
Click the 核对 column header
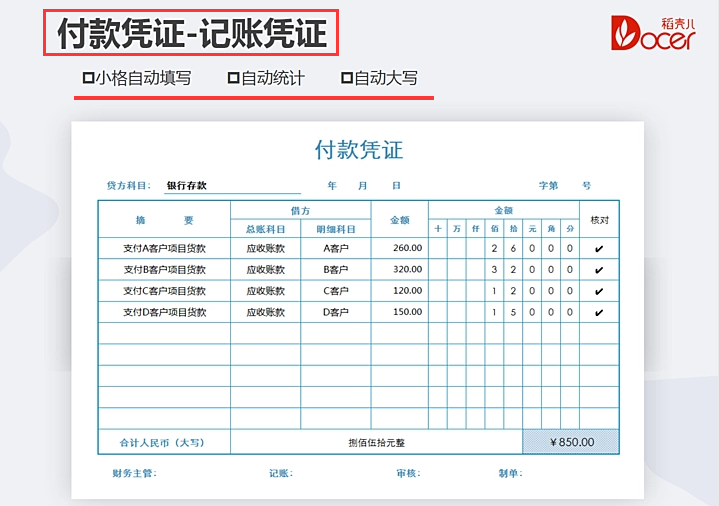[599, 220]
